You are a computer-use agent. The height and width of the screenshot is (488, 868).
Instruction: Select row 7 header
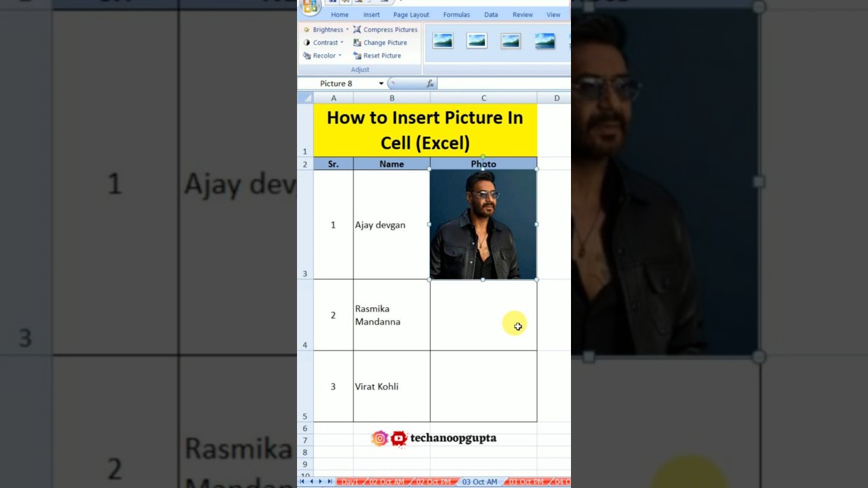[305, 440]
